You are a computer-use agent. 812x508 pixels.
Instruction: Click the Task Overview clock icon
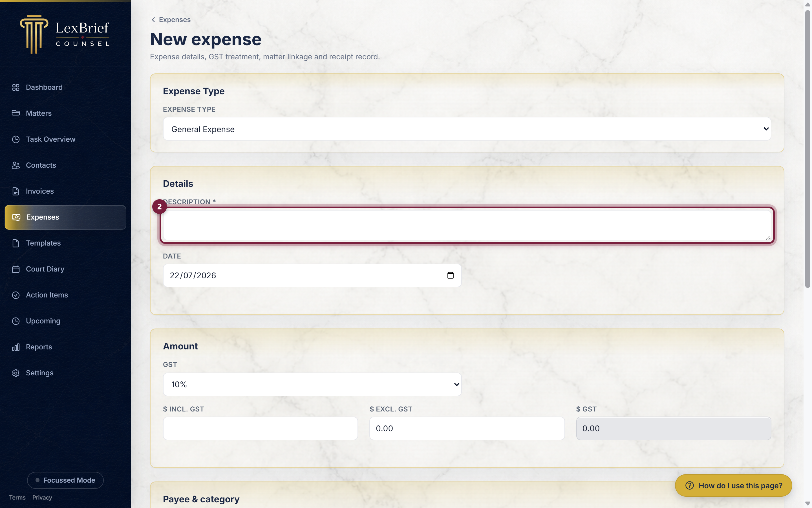tap(16, 139)
